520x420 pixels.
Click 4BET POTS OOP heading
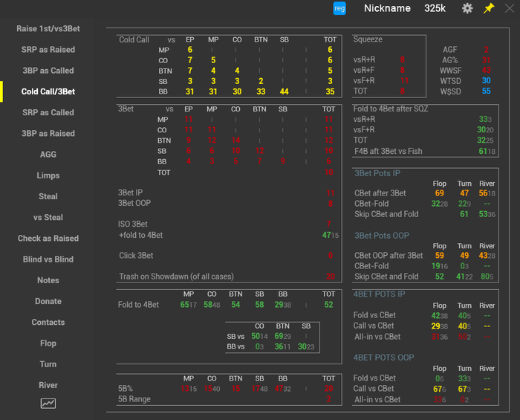pyautogui.click(x=383, y=358)
